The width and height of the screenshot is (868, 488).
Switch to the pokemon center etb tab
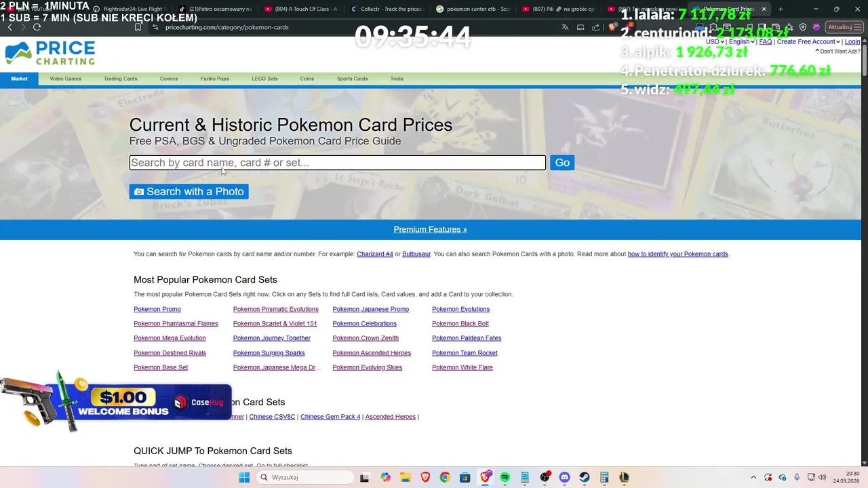click(x=473, y=9)
